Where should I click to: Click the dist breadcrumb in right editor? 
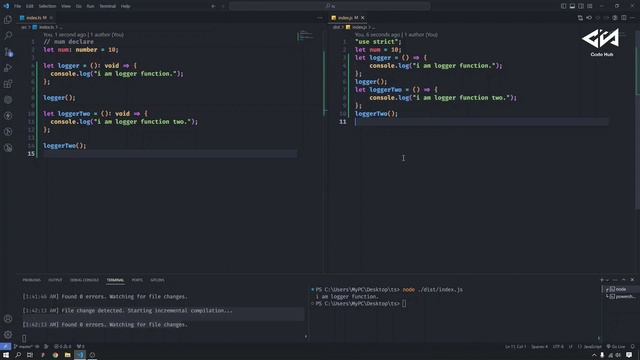click(x=336, y=27)
